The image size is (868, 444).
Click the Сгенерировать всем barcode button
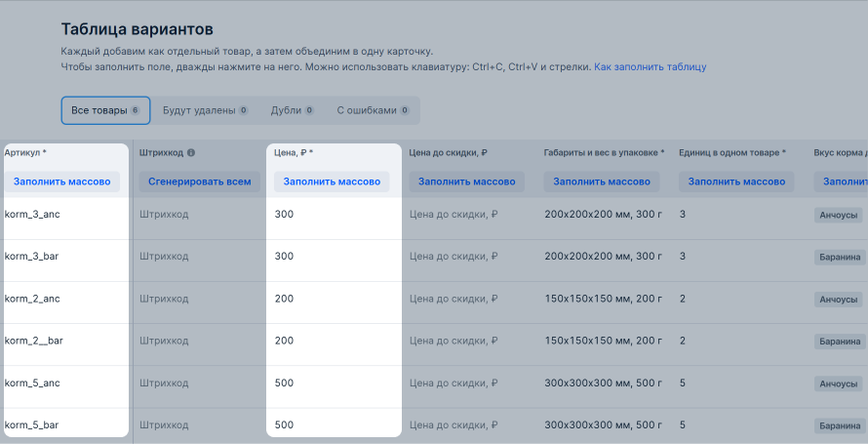(x=199, y=182)
